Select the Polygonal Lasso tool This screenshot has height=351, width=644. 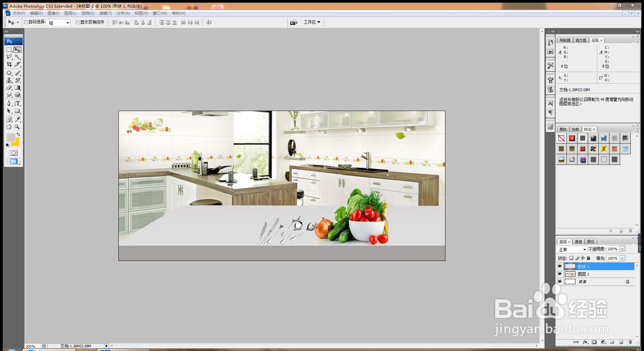9,57
